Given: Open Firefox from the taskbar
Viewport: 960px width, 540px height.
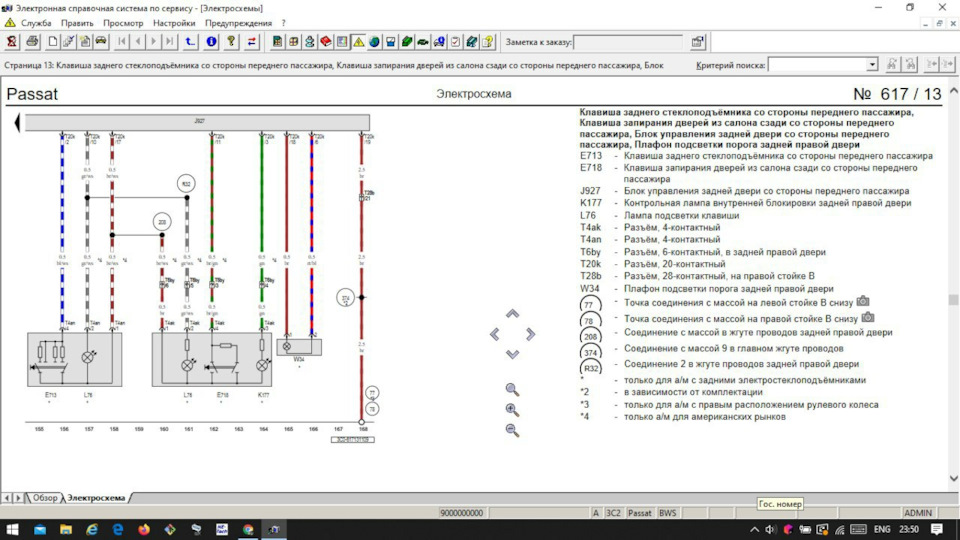Looking at the screenshot, I should coord(144,530).
